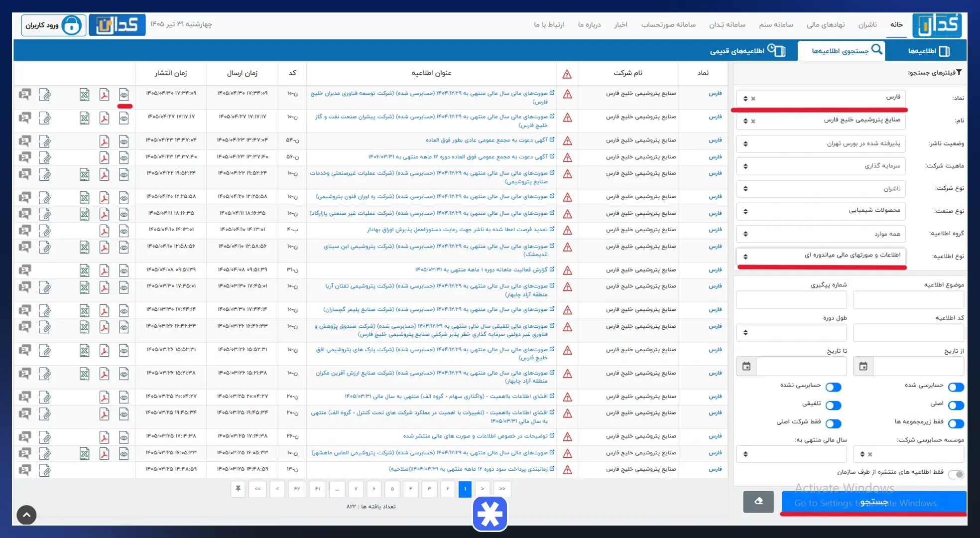Click eye view icon in first row
Screen dimensions: 980x538
tap(123, 95)
